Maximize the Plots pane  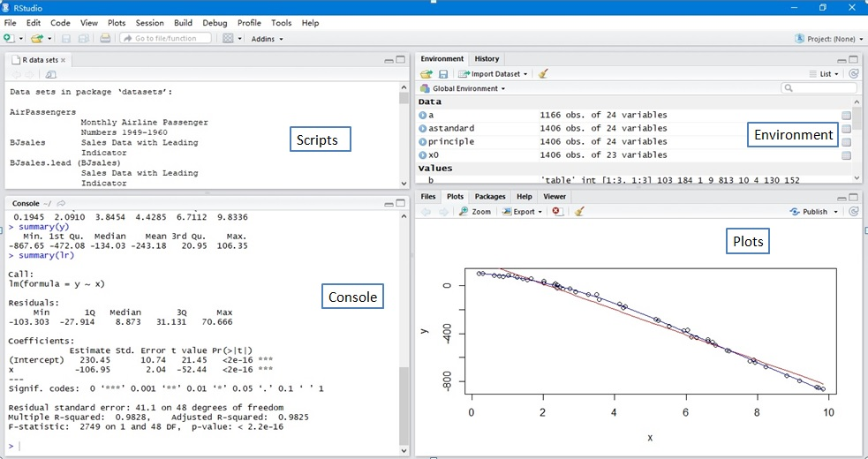tap(854, 197)
